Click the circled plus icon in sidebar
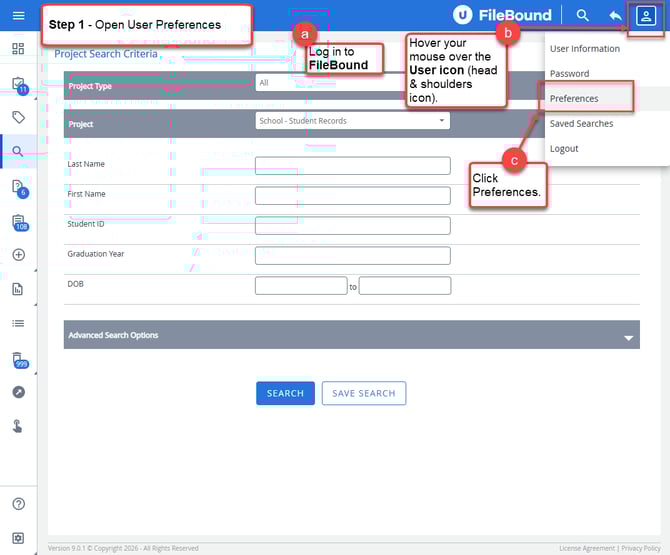Image resolution: width=670 pixels, height=555 pixels. 18,255
